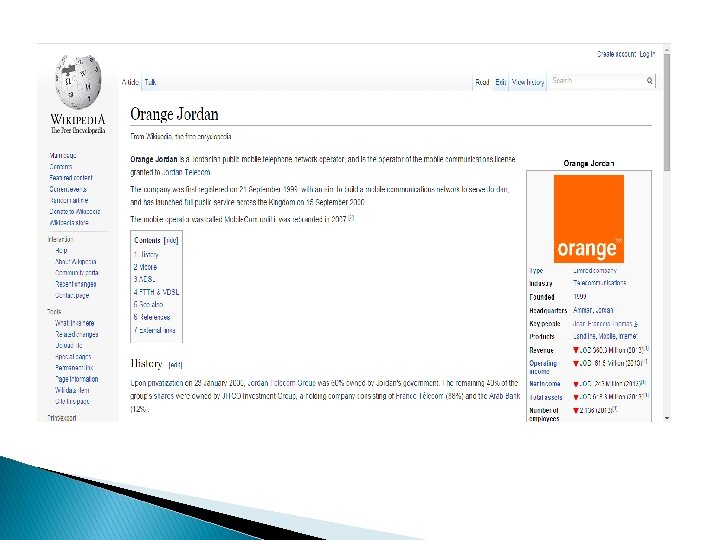
Task: Collapse the Tools sidebar section
Action: [x=54, y=311]
